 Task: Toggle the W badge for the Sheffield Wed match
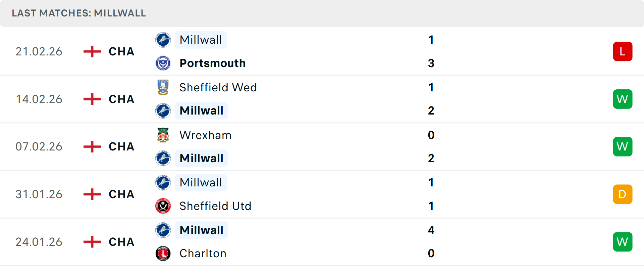point(623,99)
